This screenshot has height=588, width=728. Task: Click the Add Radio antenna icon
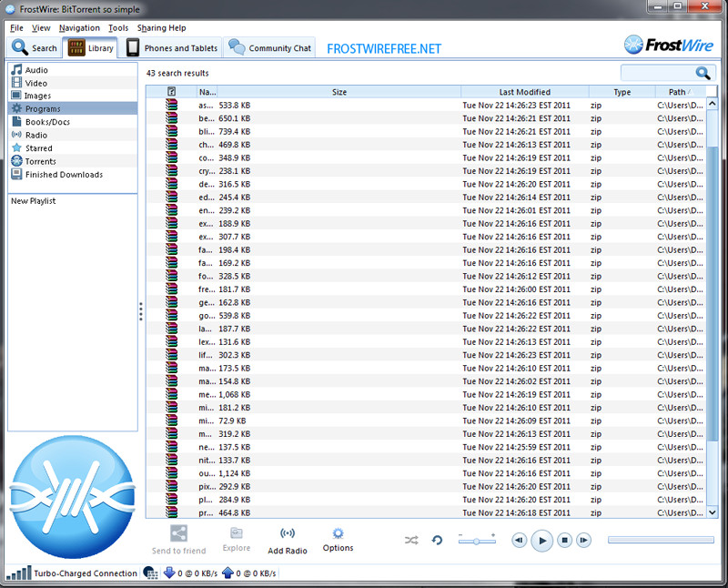coord(288,533)
